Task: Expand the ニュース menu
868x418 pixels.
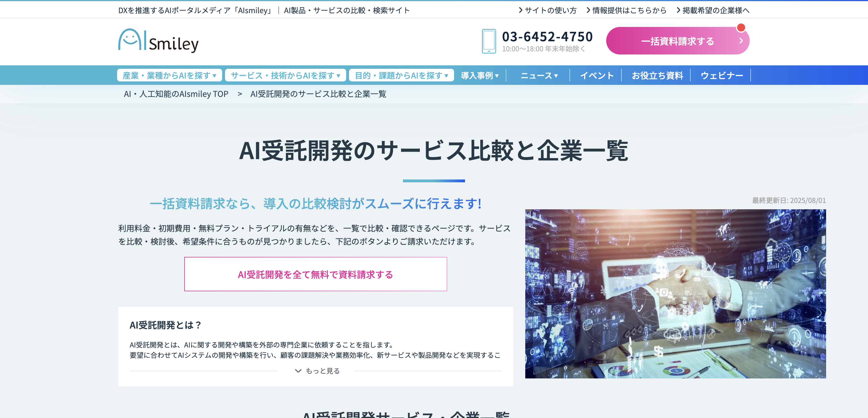Action: point(539,75)
